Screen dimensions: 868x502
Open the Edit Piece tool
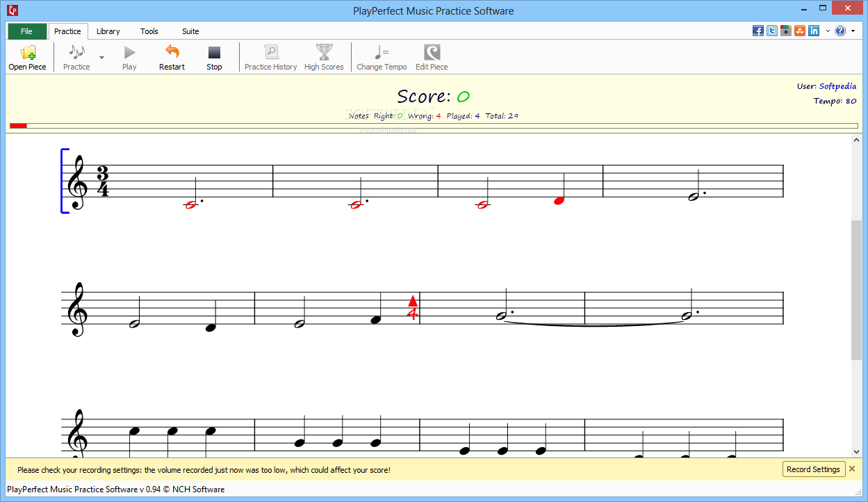pos(432,57)
